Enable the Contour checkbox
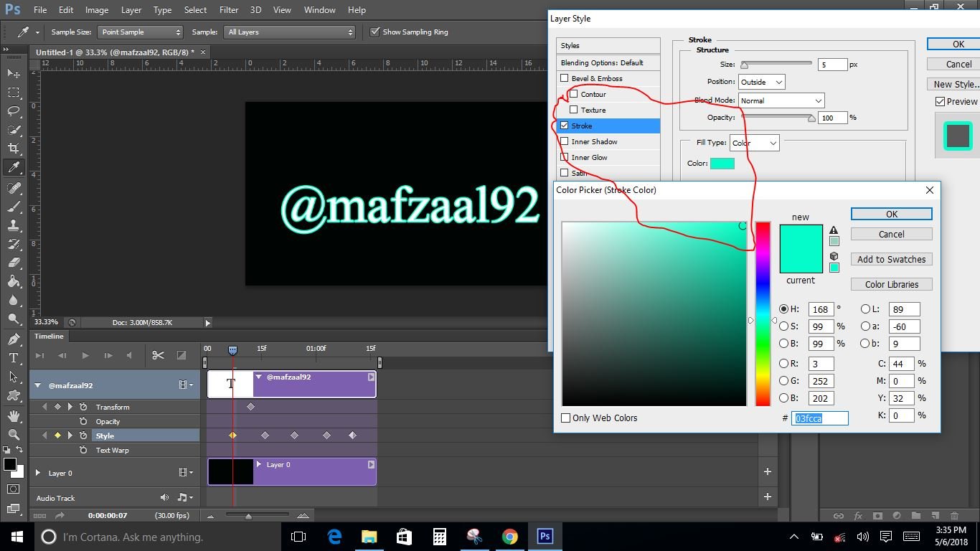The height and width of the screenshot is (551, 980). (574, 94)
